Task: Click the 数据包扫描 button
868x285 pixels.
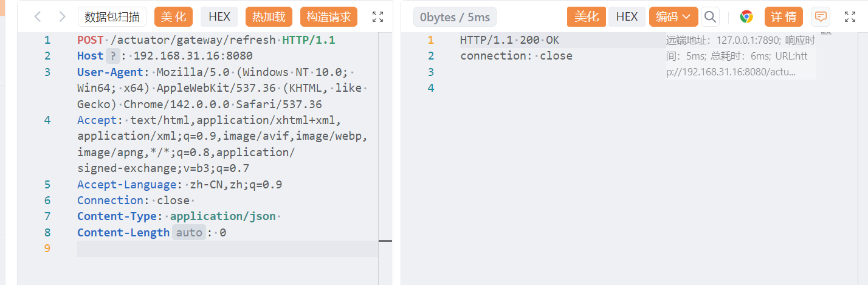Action: (x=112, y=17)
